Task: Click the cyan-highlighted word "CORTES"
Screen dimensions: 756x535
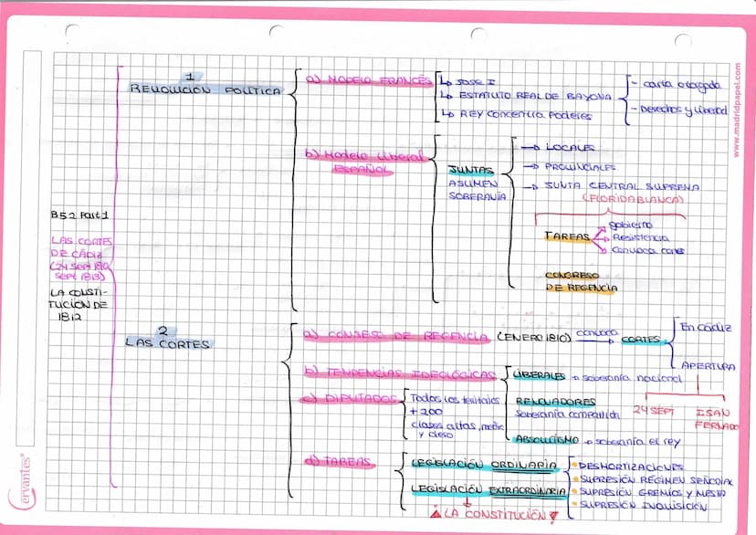Action: 641,340
